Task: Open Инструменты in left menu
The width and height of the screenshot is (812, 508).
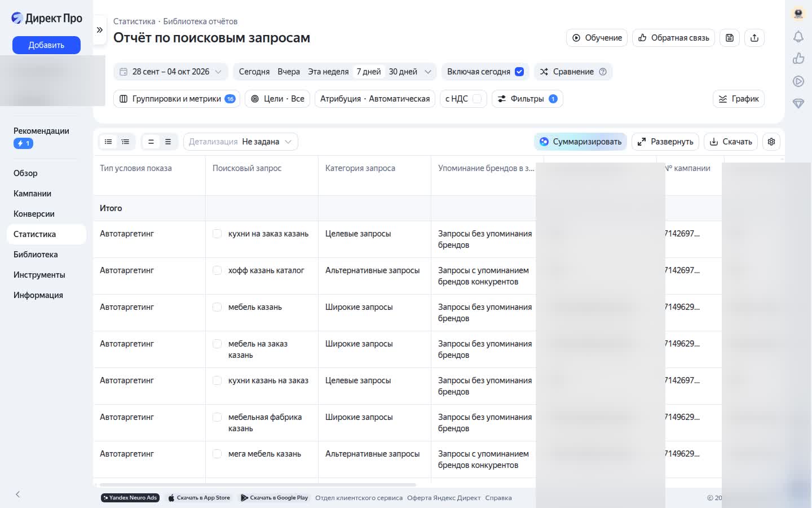Action: pos(39,275)
